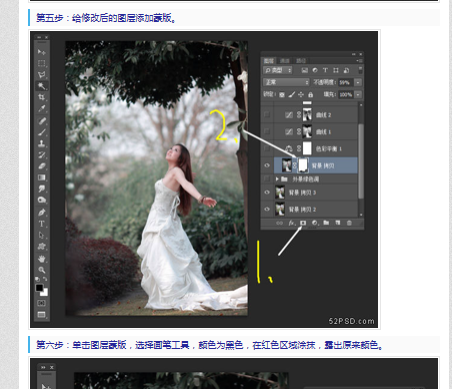Filter layers by adjustment layers
452x389 pixels.
(315, 70)
